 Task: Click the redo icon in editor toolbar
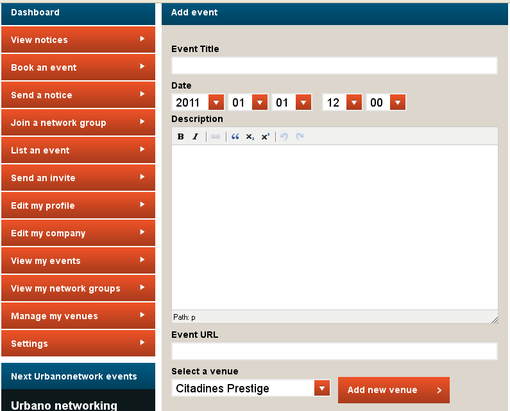[x=300, y=136]
